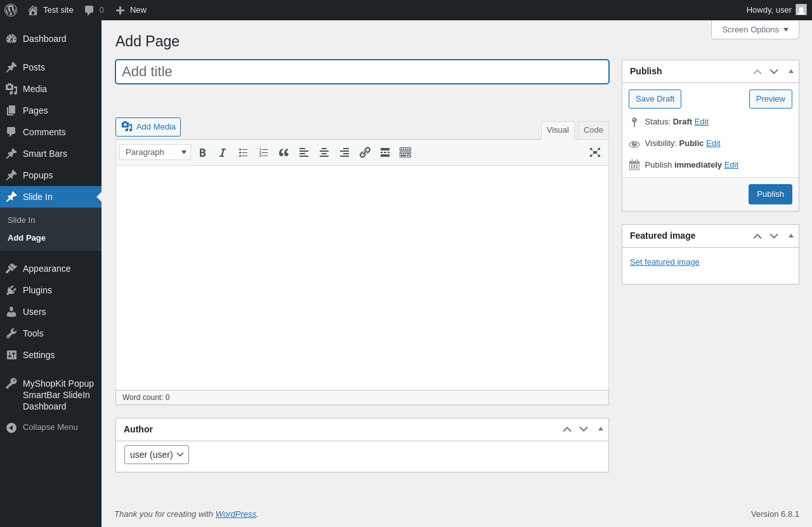Open Smart Bars menu
Image resolution: width=812 pixels, height=527 pixels.
click(x=51, y=154)
